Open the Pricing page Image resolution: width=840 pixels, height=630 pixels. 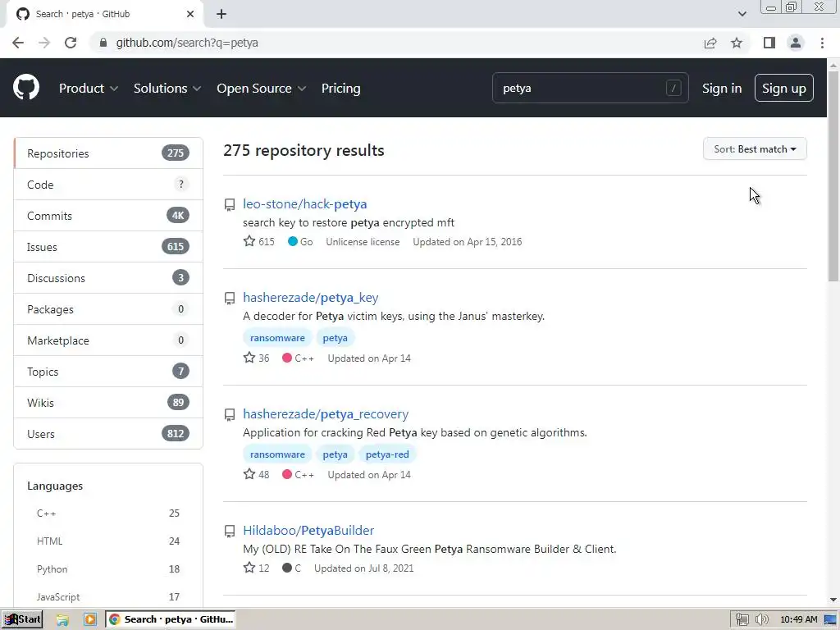point(340,89)
